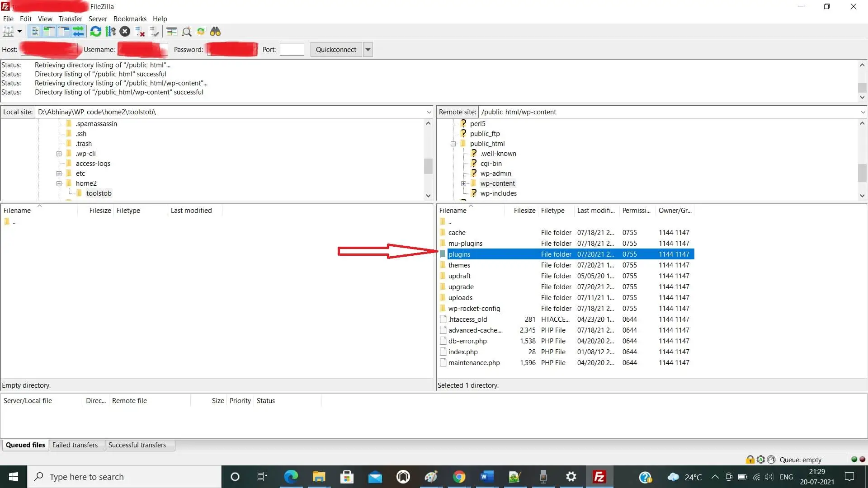Toggle remote directory tree display

coord(64,32)
